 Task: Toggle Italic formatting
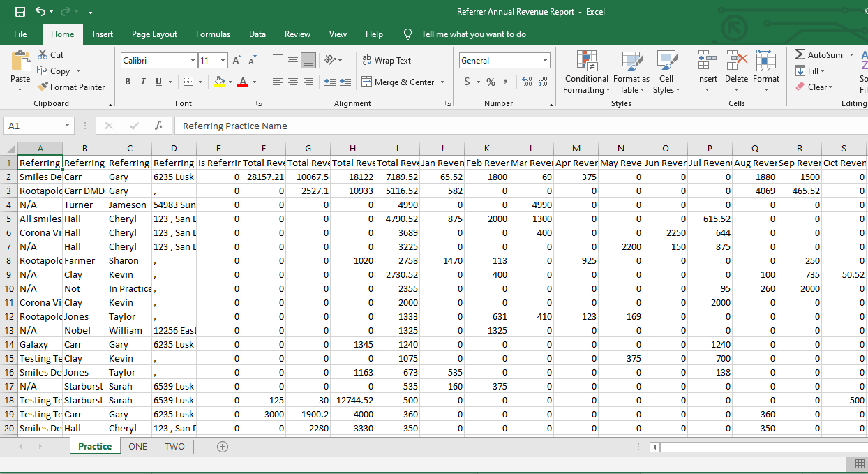(143, 82)
